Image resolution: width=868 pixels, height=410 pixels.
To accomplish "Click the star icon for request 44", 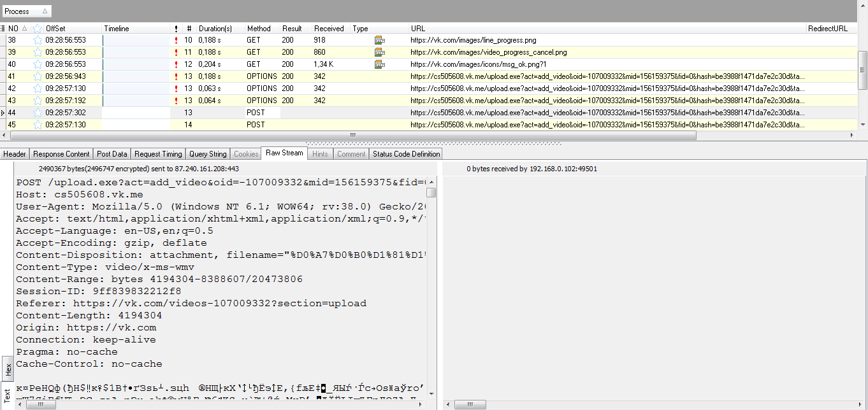I will [37, 113].
